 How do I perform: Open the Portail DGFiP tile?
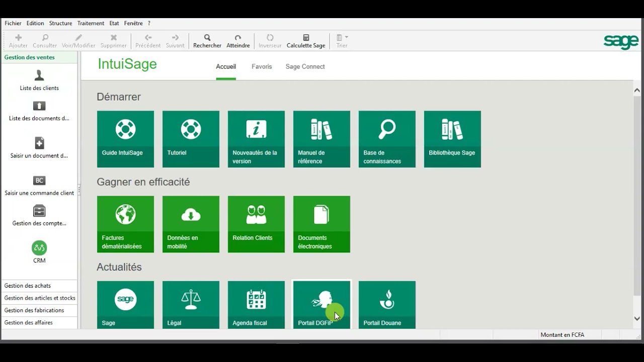(x=321, y=305)
